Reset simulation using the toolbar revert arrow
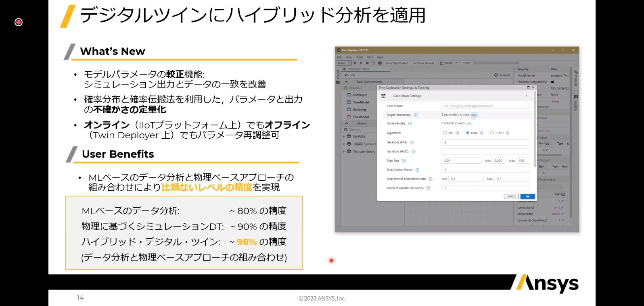The height and width of the screenshot is (306, 644). click(373, 63)
